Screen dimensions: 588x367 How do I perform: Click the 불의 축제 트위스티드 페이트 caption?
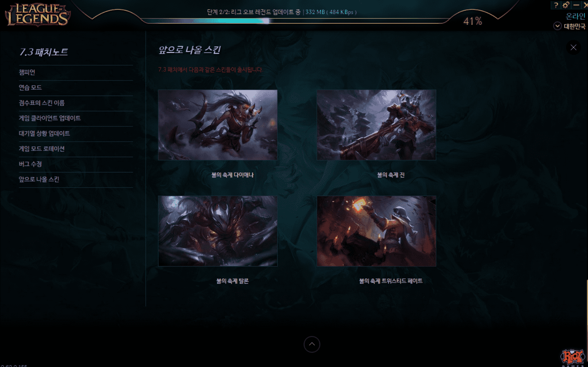point(391,281)
